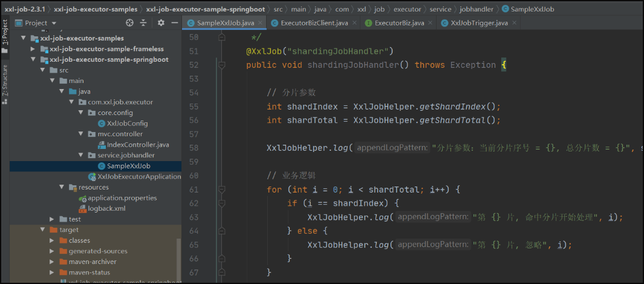The image size is (644, 284).
Task: Click the service breadcrumb segment
Action: [x=440, y=8]
